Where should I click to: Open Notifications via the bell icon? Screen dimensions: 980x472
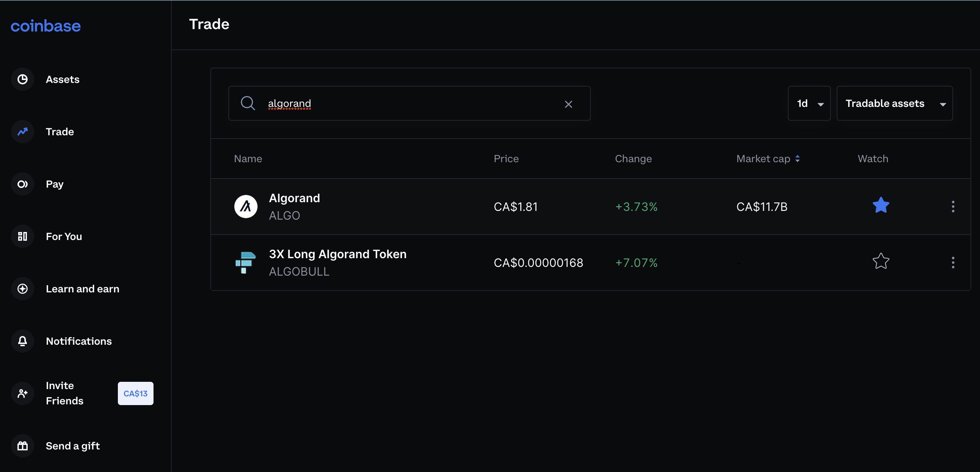(x=22, y=341)
